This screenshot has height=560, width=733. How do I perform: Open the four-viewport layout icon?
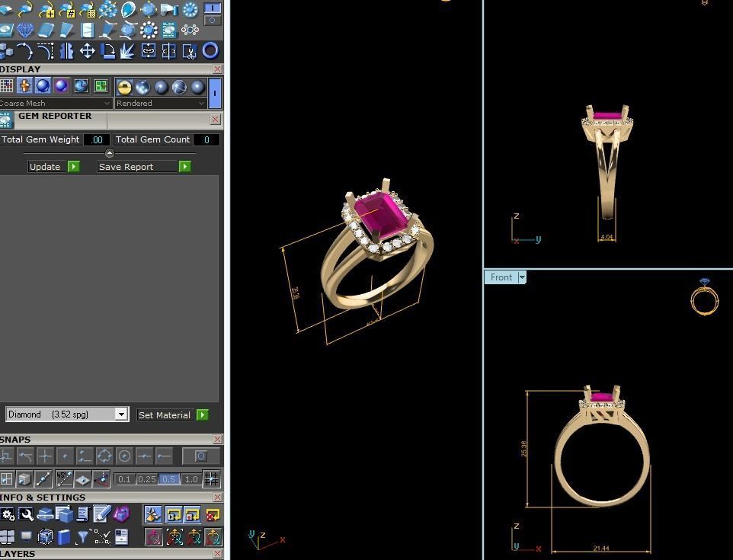pyautogui.click(x=7, y=536)
